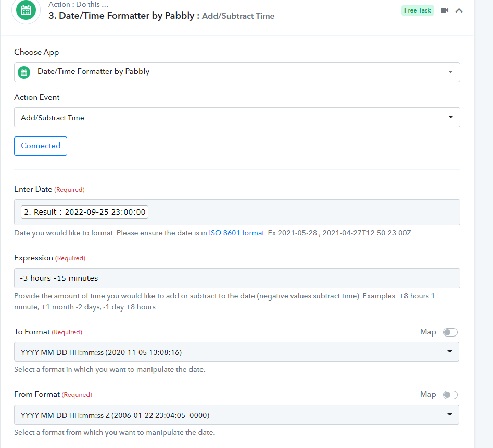The height and width of the screenshot is (448, 493).
Task: Open the To Format dropdown
Action: tap(236, 352)
